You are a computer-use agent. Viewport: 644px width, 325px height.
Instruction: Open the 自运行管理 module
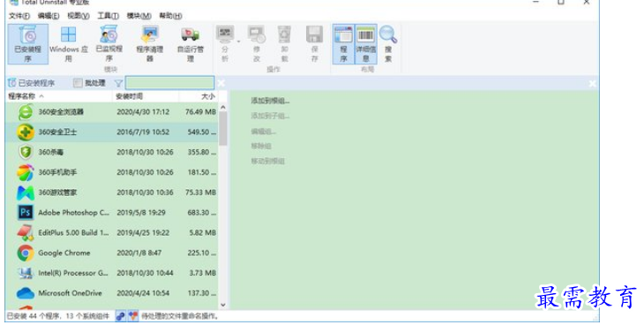tap(191, 44)
